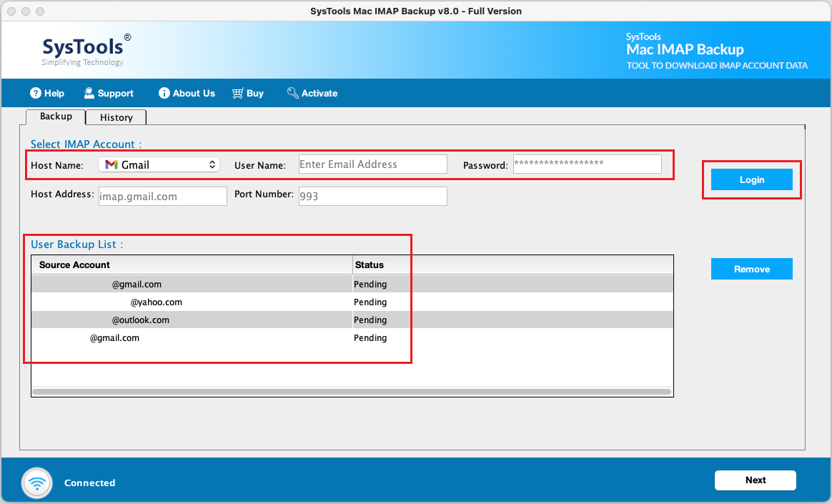Image resolution: width=832 pixels, height=504 pixels.
Task: Click the SysTools logo
Action: [86, 50]
